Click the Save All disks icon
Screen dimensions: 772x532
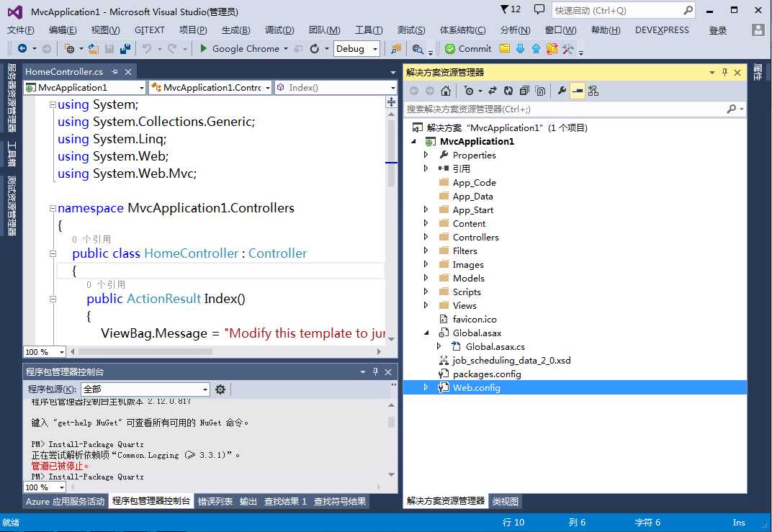pyautogui.click(x=125, y=49)
